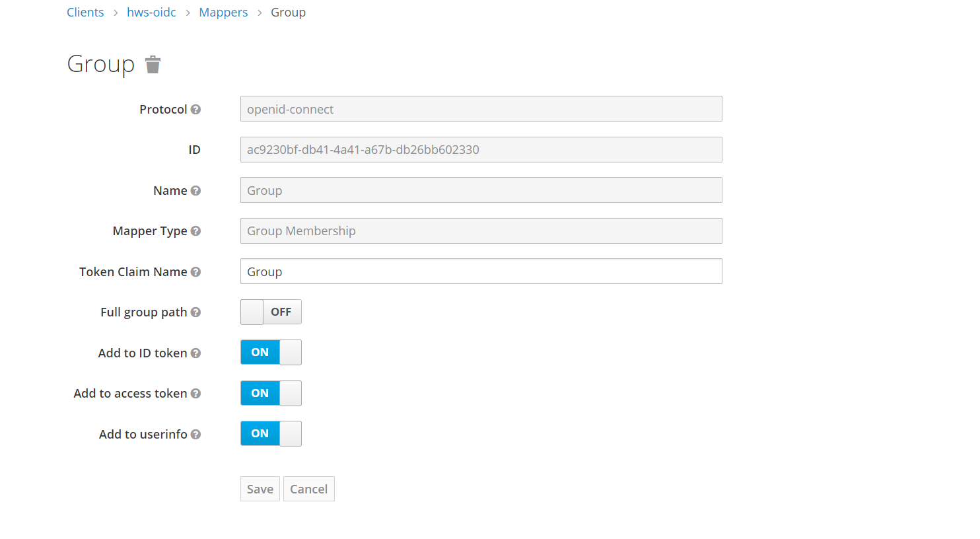Focus the Token Claim Name text field

coord(481,271)
